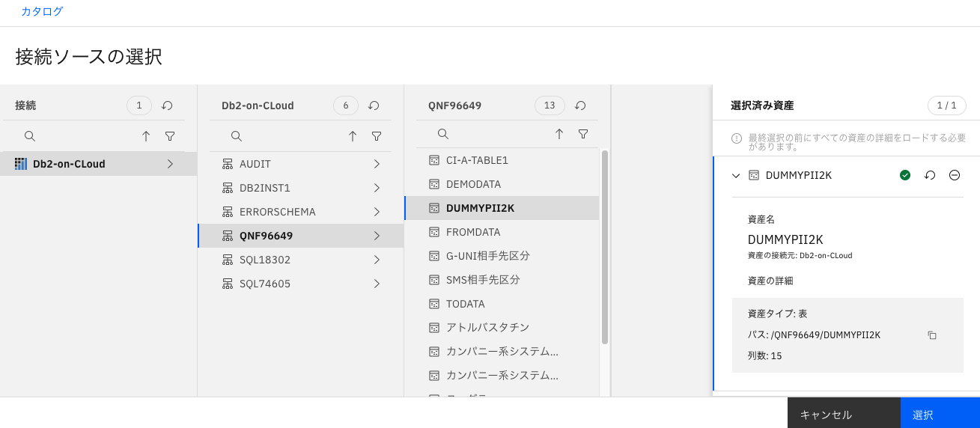Viewport: 980px width, 428px height.
Task: Select the FROMDATA table
Action: [473, 232]
